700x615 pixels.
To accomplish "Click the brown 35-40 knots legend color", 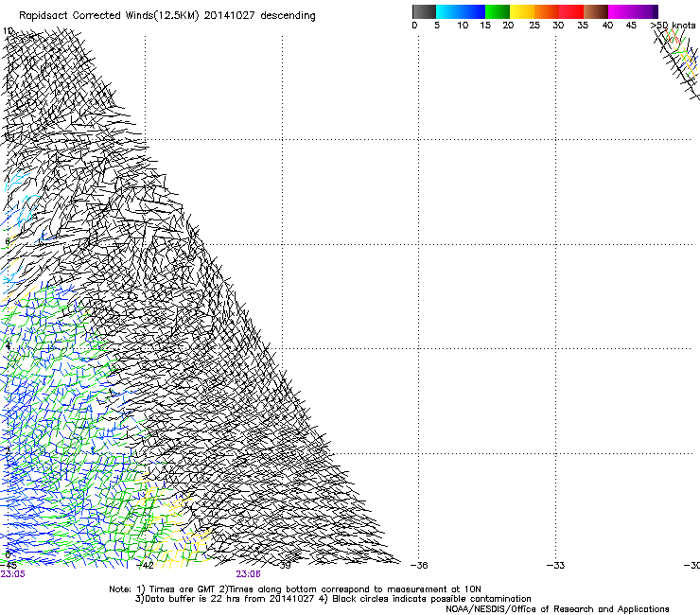I will pos(596,11).
